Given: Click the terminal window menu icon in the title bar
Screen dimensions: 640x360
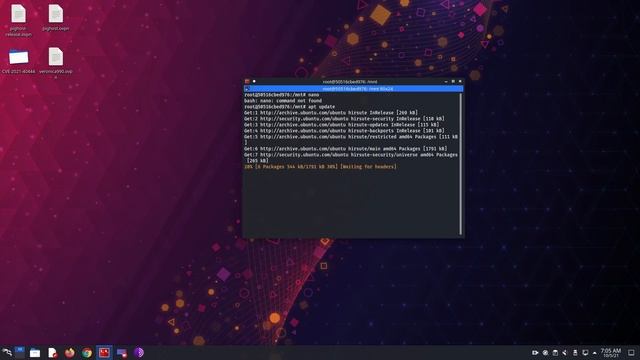Looking at the screenshot, I should tap(247, 81).
